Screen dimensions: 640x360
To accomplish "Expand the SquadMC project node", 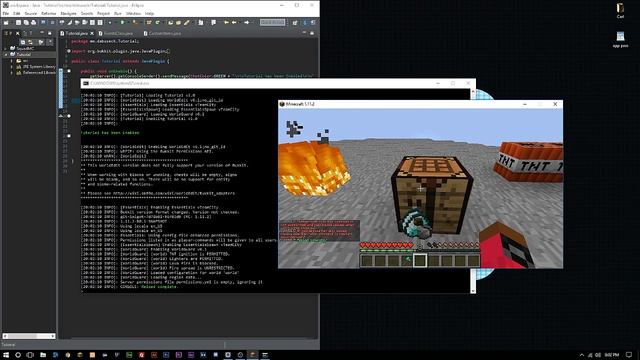I will [6, 48].
